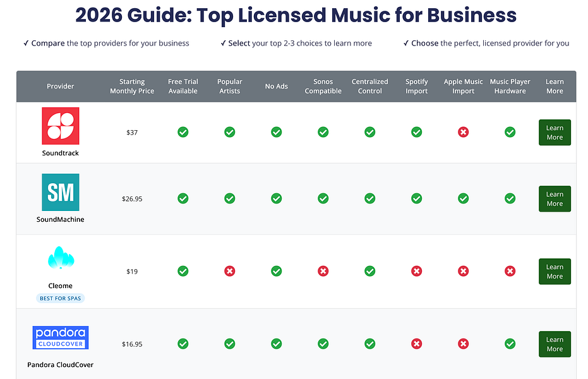Click Learn More for SoundMachine
The height and width of the screenshot is (379, 588).
(555, 199)
